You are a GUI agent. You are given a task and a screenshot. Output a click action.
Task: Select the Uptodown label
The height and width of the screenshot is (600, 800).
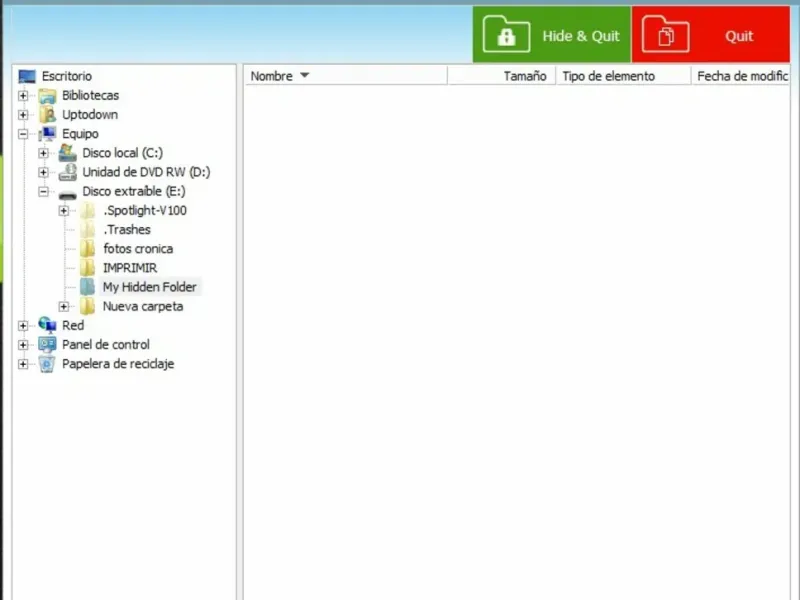[x=90, y=115]
